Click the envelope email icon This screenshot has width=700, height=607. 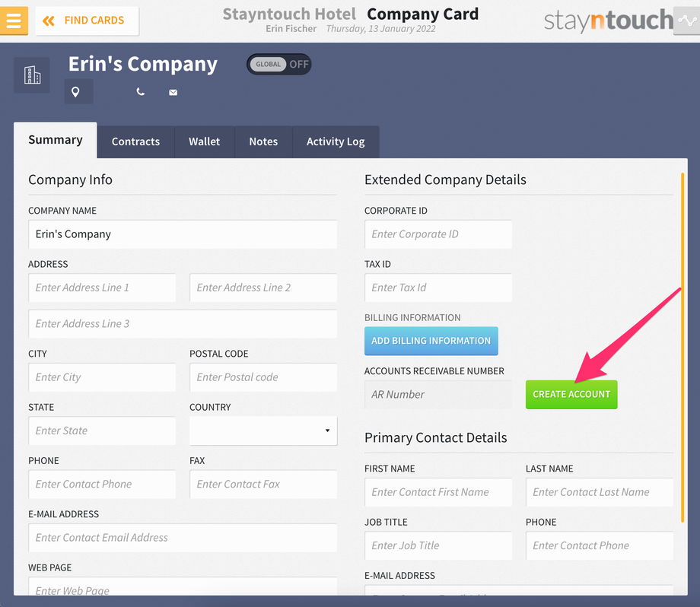[x=173, y=92]
